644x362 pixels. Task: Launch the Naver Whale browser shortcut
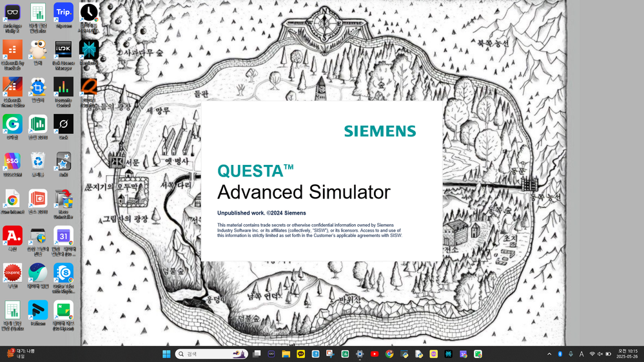pos(38,276)
